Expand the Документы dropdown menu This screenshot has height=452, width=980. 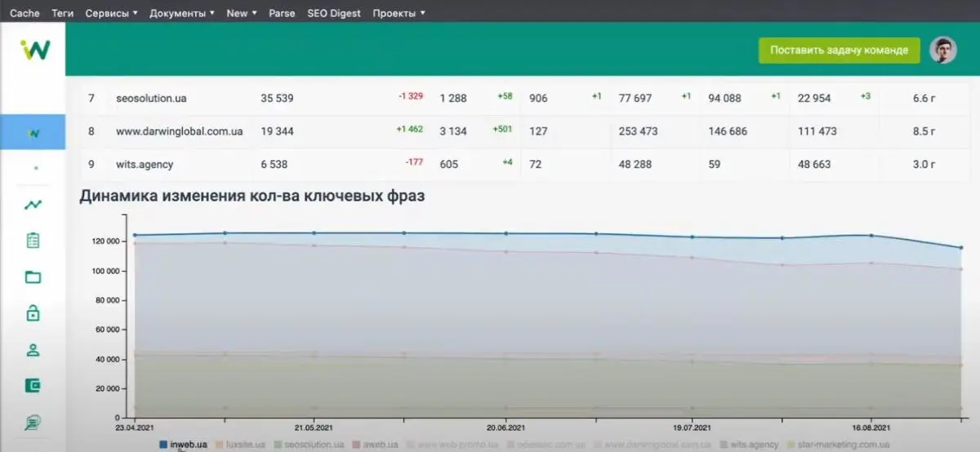point(182,13)
